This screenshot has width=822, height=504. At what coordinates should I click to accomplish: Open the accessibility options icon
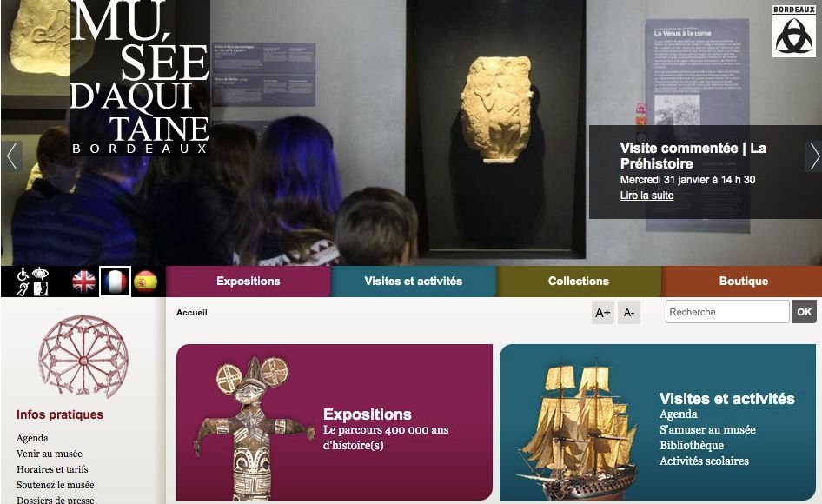pyautogui.click(x=32, y=282)
